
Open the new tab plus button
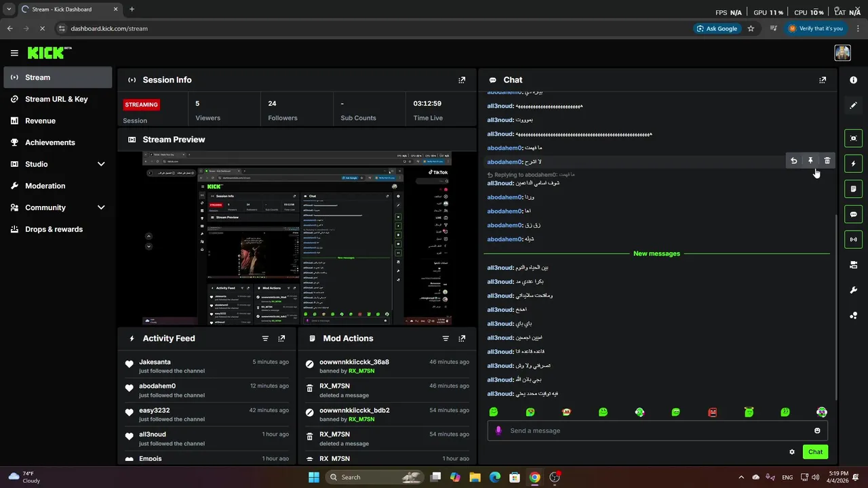point(132,9)
